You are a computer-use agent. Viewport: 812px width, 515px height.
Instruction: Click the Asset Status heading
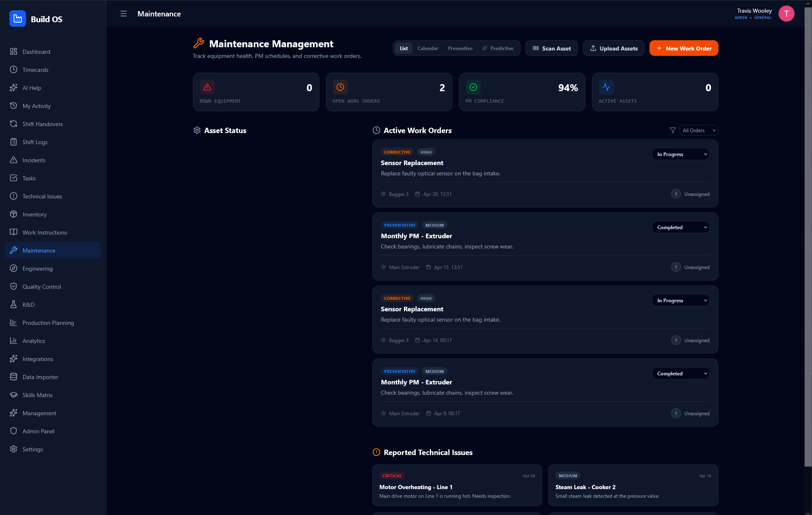(x=225, y=131)
